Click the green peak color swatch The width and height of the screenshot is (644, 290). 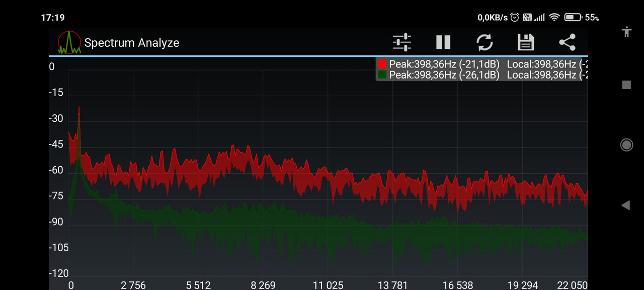point(382,75)
